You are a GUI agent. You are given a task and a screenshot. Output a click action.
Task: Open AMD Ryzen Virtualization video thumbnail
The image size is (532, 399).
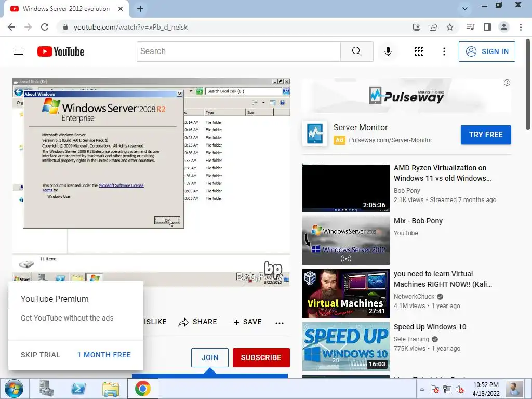click(345, 188)
